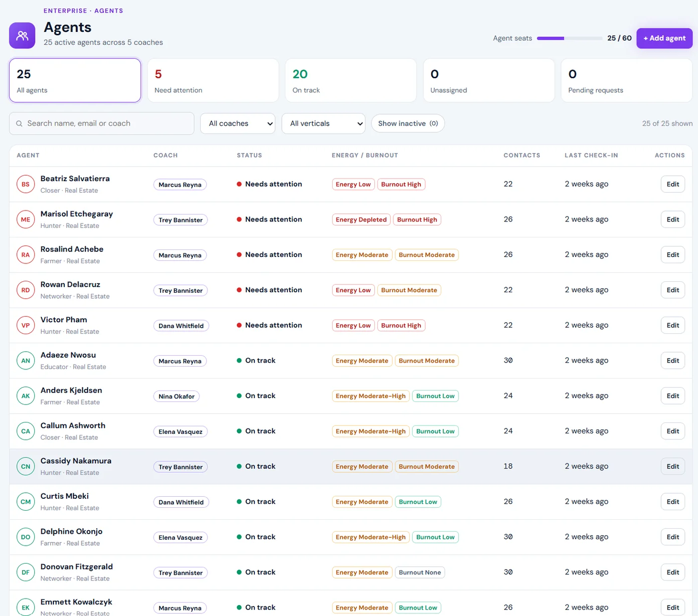Edit Victor Pham's agent record
This screenshot has height=616, width=698.
(x=673, y=325)
